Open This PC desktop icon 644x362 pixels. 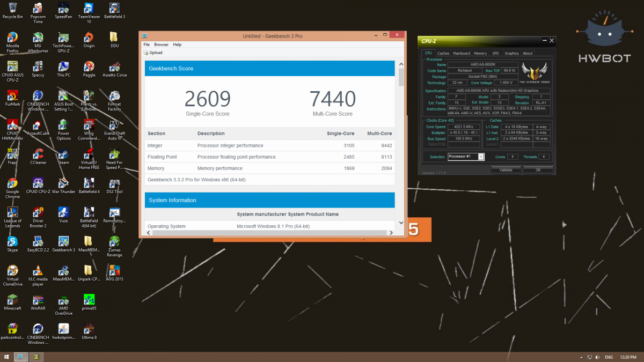pos(63,69)
